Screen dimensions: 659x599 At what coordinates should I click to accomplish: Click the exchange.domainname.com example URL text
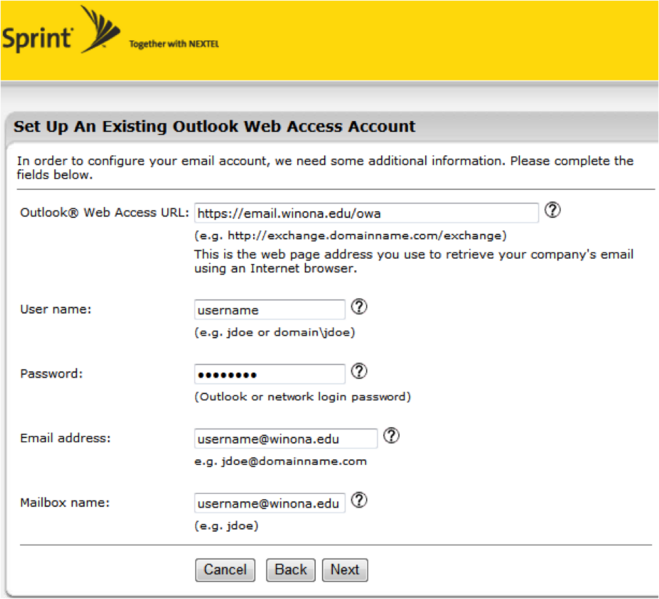(x=350, y=236)
